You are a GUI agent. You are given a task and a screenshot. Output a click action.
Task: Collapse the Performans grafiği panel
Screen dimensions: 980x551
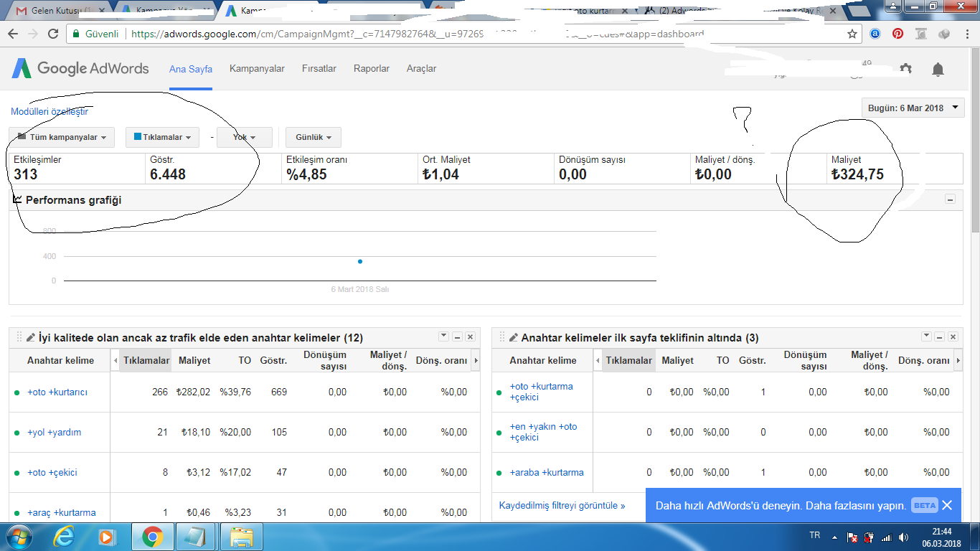pyautogui.click(x=950, y=199)
